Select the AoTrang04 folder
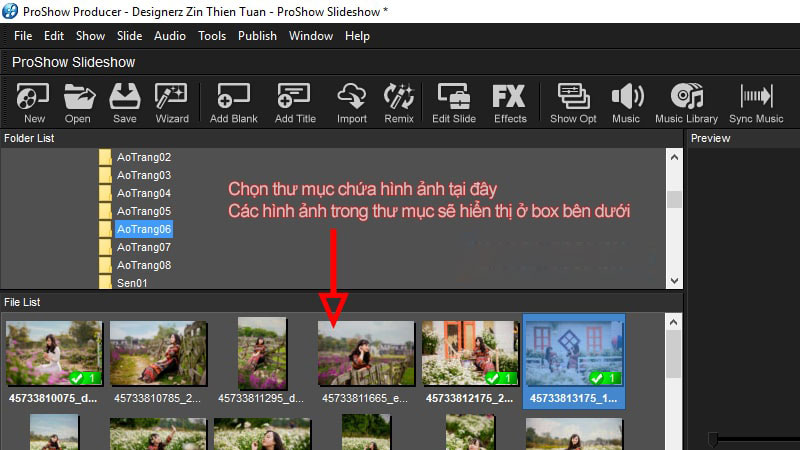 point(144,193)
